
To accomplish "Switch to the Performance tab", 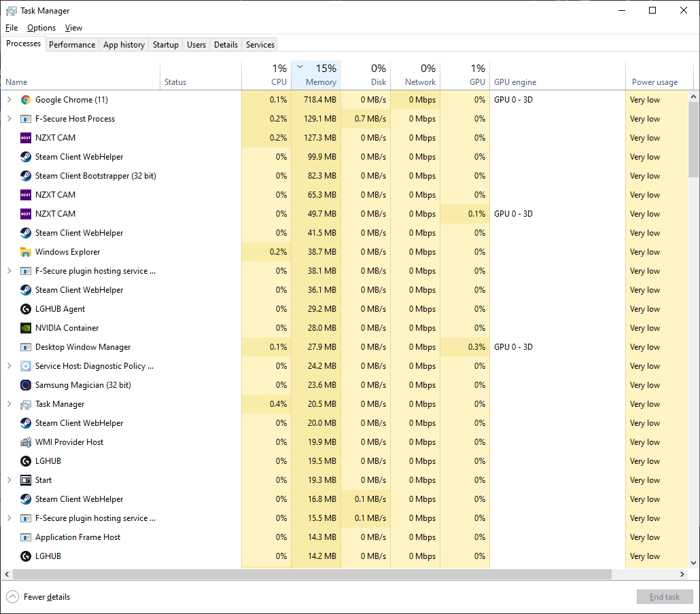I will click(x=72, y=45).
